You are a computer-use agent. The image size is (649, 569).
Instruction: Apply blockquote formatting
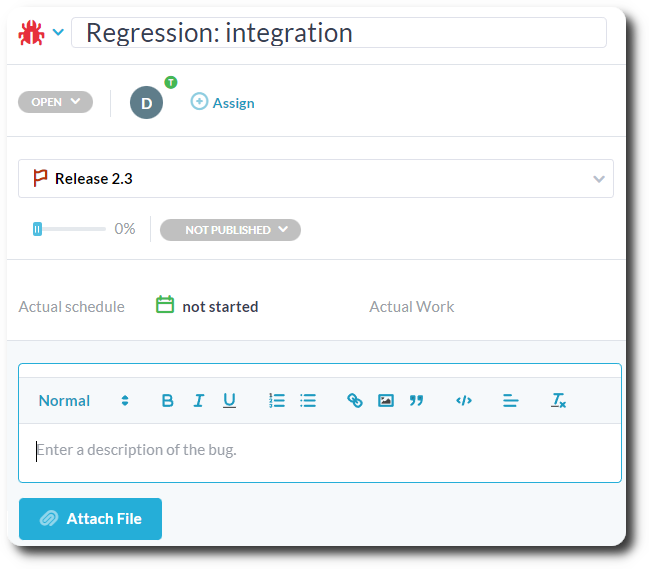417,401
